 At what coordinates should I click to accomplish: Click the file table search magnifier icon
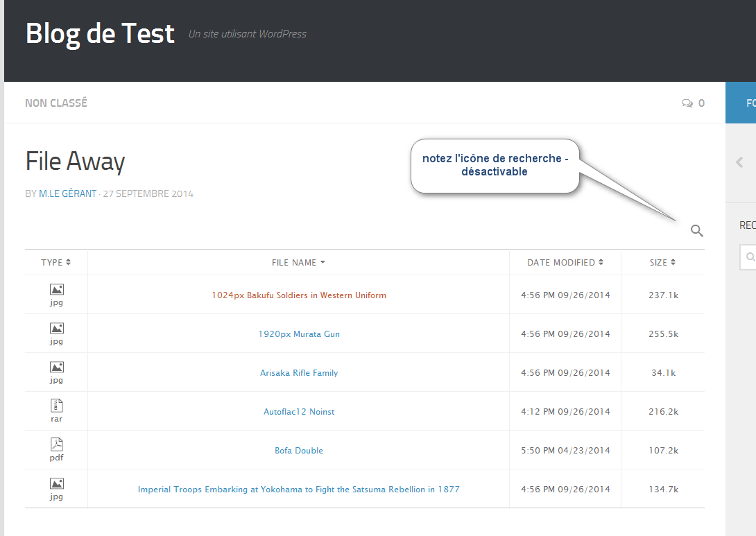click(696, 230)
